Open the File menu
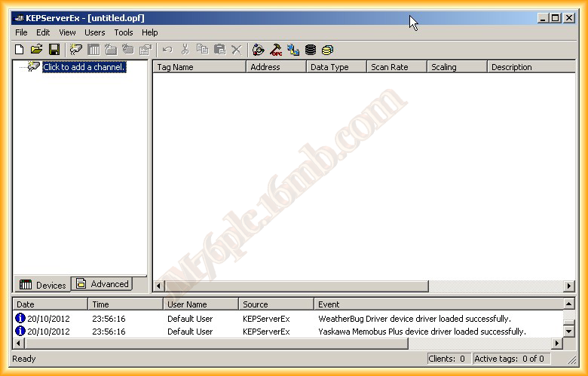This screenshot has height=376, width=588. (x=21, y=32)
